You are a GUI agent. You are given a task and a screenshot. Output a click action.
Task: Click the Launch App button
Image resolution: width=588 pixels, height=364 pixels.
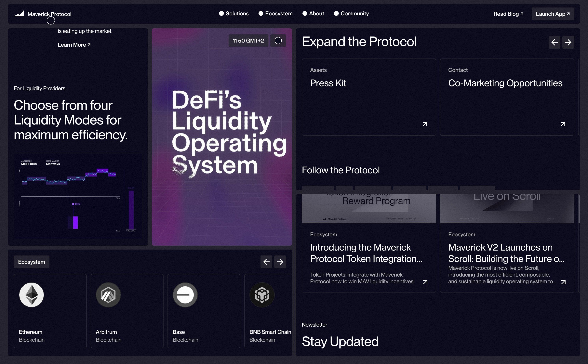click(x=553, y=14)
